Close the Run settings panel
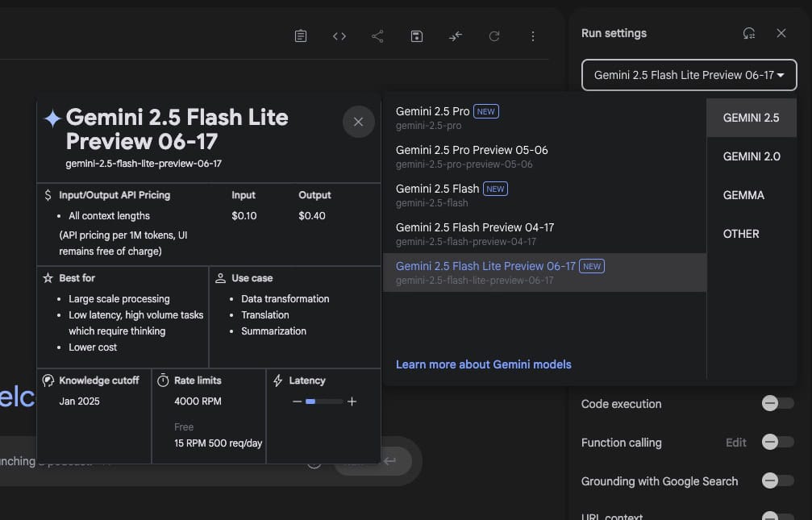The height and width of the screenshot is (520, 812). [x=781, y=33]
